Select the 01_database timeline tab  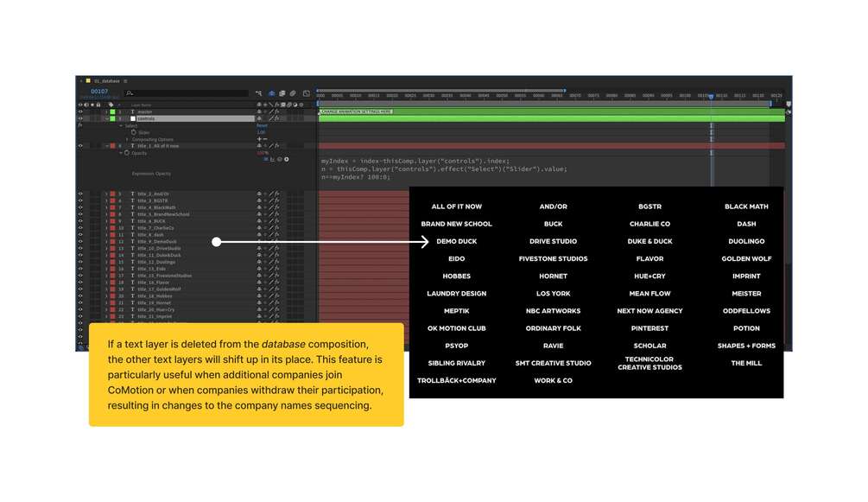coord(107,81)
